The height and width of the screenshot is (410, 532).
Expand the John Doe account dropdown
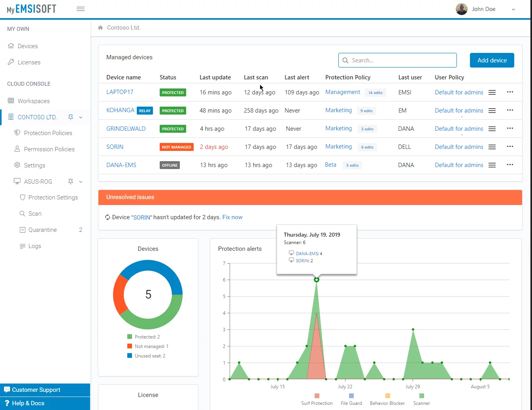[513, 9]
